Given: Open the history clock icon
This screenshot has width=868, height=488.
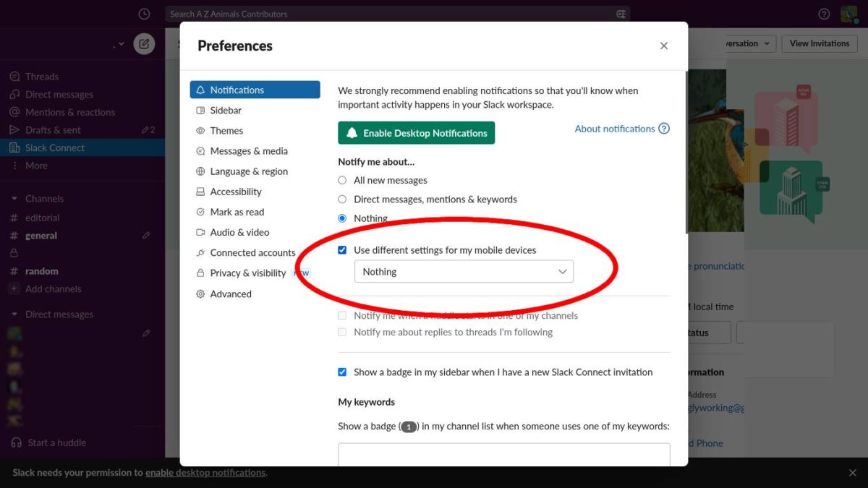Looking at the screenshot, I should tap(144, 14).
